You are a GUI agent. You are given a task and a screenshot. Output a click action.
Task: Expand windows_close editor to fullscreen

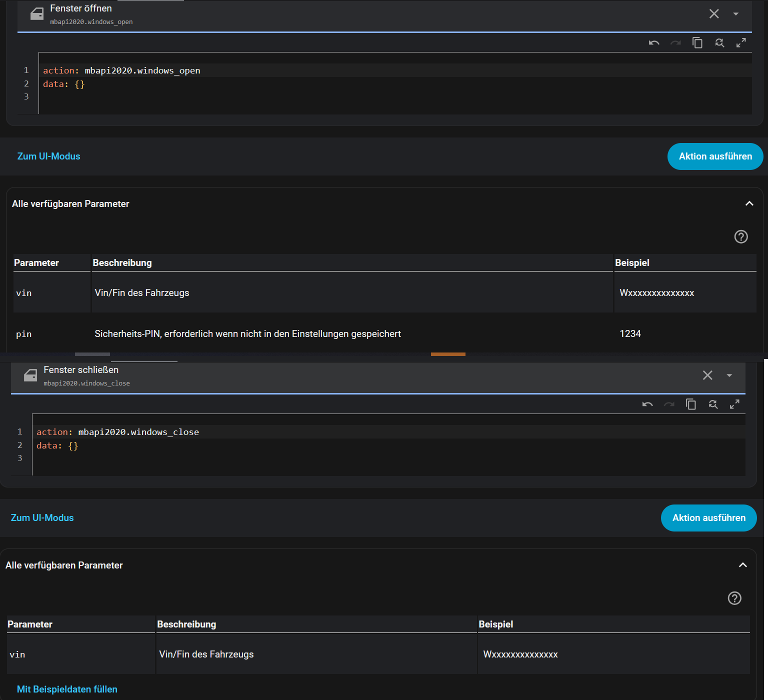tap(734, 404)
